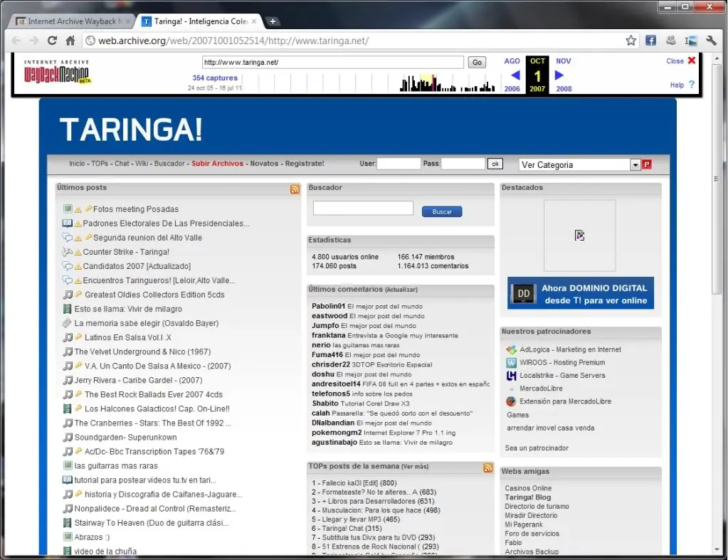Image resolution: width=728 pixels, height=560 pixels.
Task: Go to previous capture with left arrow
Action: coord(515,75)
